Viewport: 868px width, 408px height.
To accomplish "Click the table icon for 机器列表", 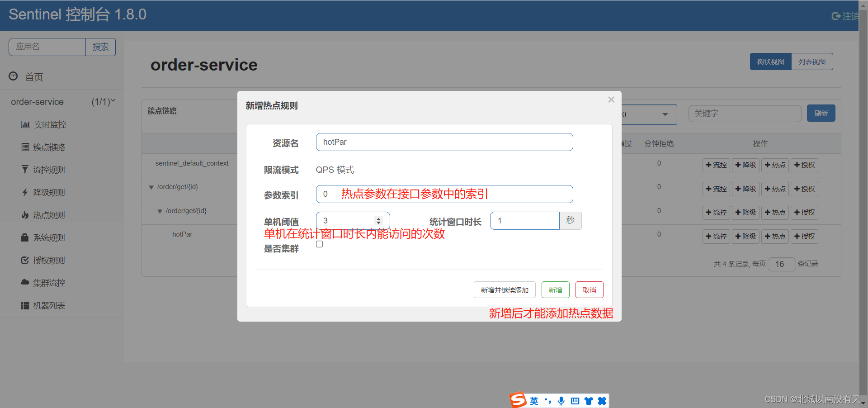I will pyautogui.click(x=25, y=306).
